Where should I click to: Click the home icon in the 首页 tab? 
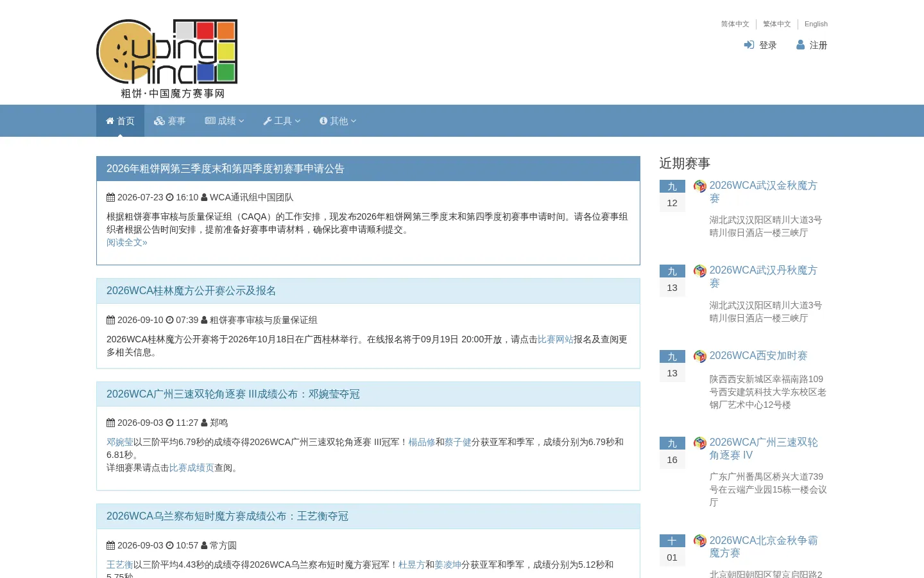coord(110,121)
